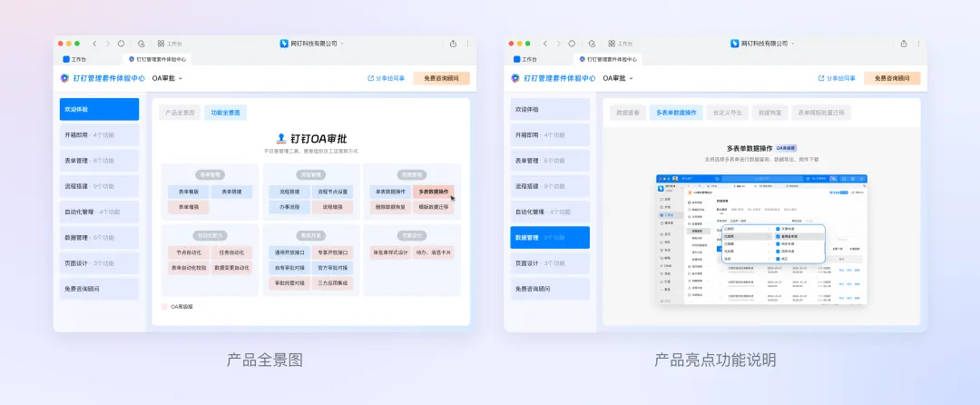Select 欢迎体验 in the right window sidebar
980x405 pixels.
coord(550,109)
